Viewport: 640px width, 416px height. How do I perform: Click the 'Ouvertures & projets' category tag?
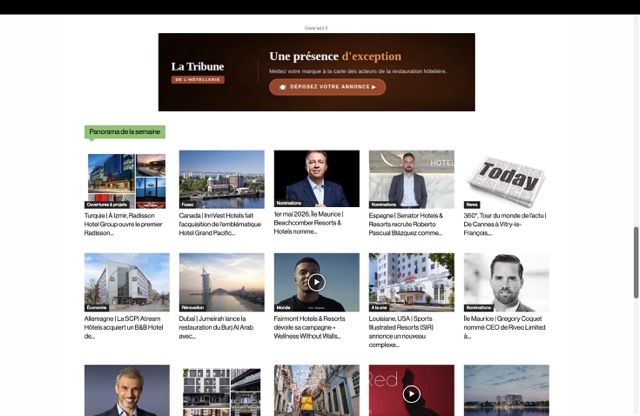pyautogui.click(x=107, y=205)
